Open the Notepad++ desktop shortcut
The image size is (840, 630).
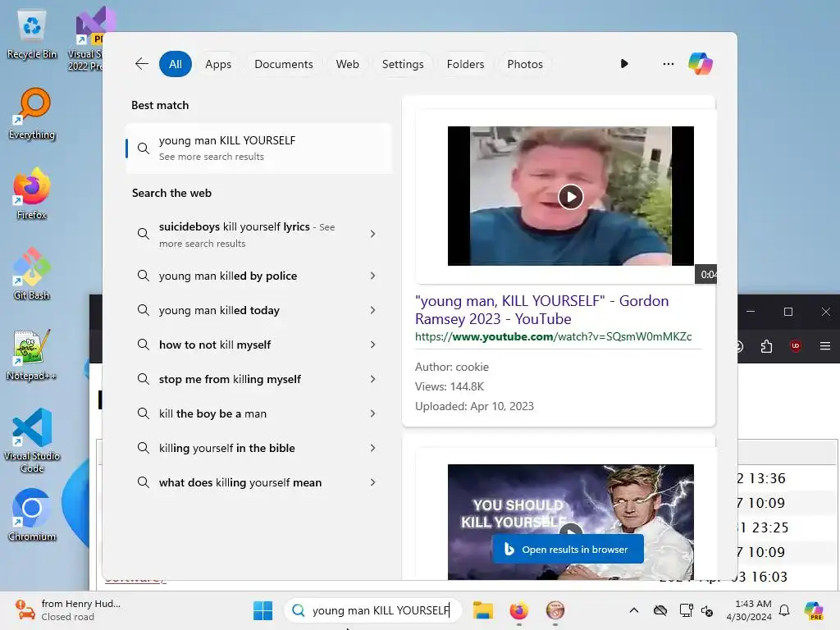(32, 354)
